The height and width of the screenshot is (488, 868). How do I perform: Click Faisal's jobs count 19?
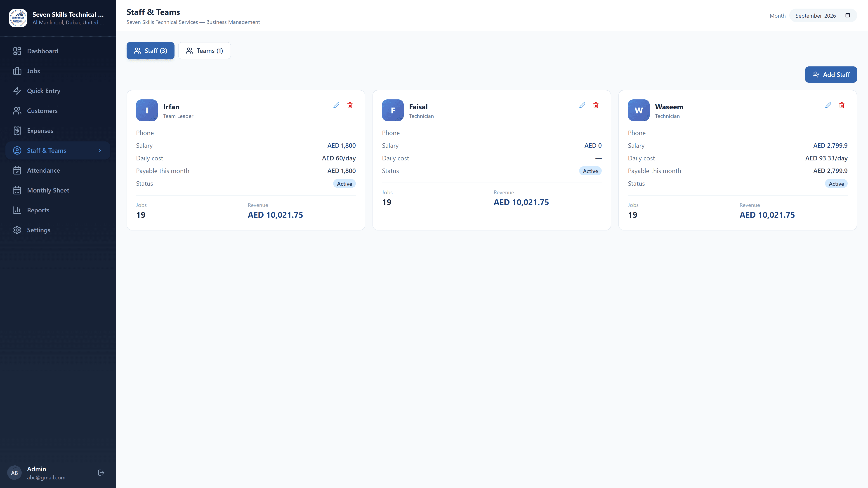click(x=387, y=202)
